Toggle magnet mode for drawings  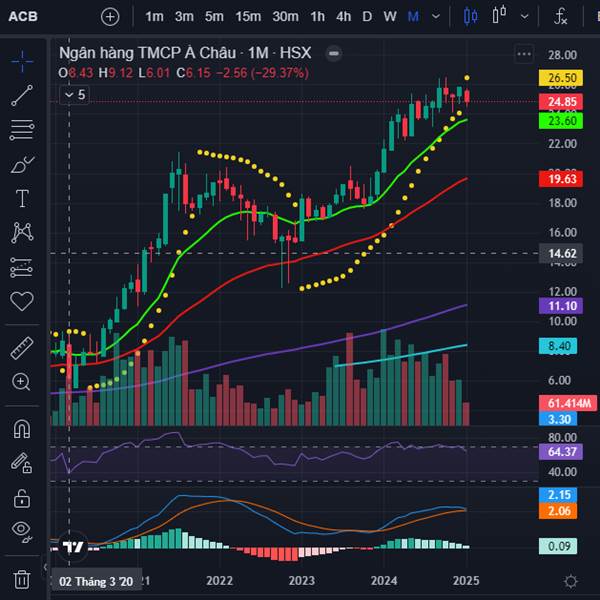pyautogui.click(x=22, y=429)
